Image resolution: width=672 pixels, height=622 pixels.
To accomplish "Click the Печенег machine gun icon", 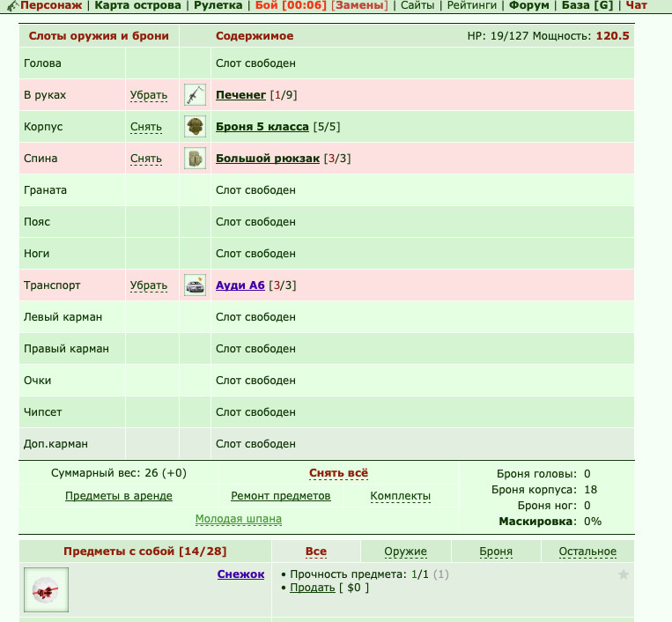I will (195, 95).
